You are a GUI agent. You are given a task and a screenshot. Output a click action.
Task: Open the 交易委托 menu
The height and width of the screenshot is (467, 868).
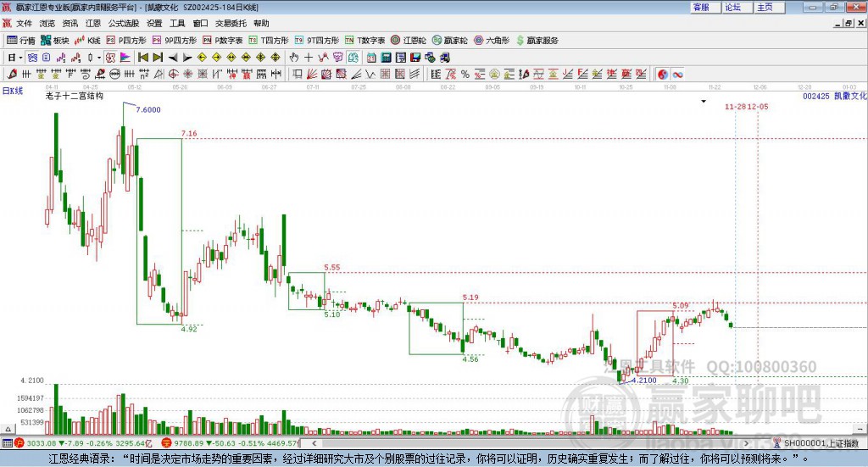[231, 23]
